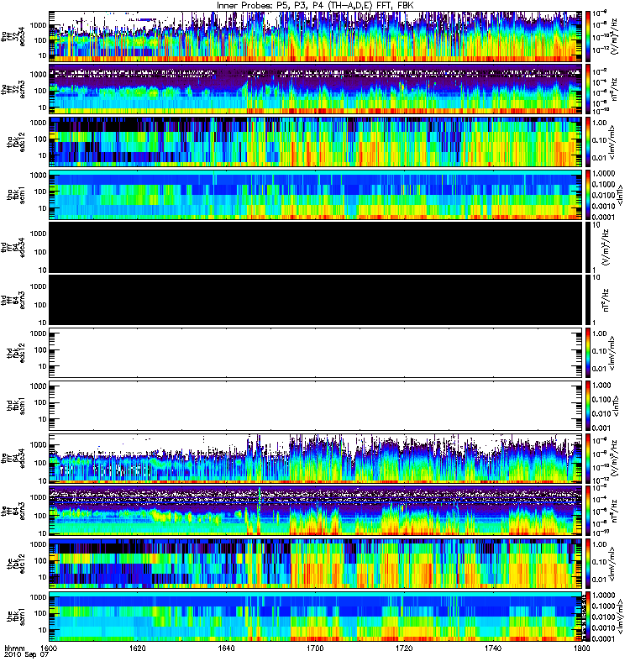Screen dimensions: 630x672
Task: Click the color bar beside thd fbk edc12
Action: tap(588, 353)
